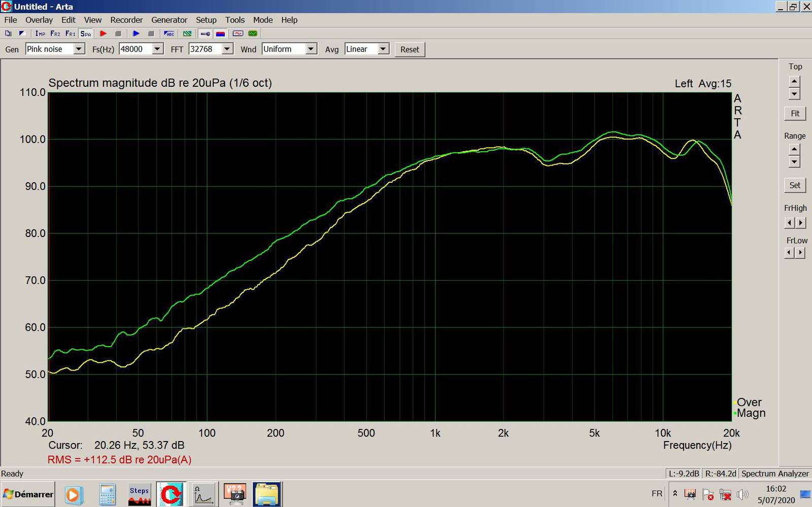The image size is (812, 507).
Task: Click the black-and-white display toggle toolbar icon
Action: pos(22,33)
